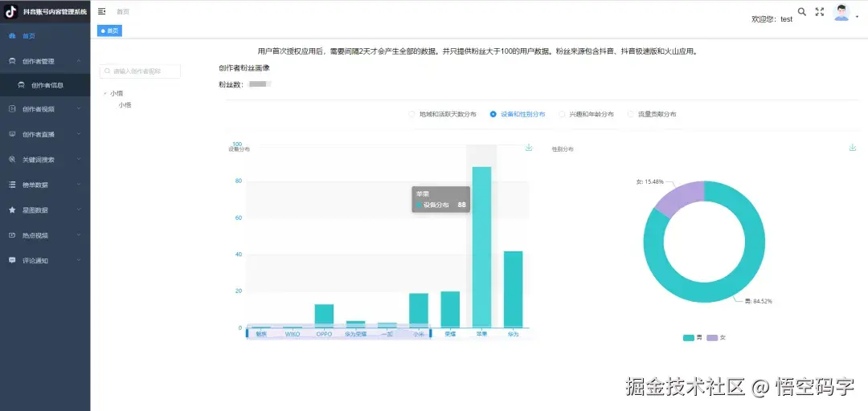Toggle the sidebar collapse hamburger icon
Viewport: 868px width, 411px height.
[x=102, y=11]
